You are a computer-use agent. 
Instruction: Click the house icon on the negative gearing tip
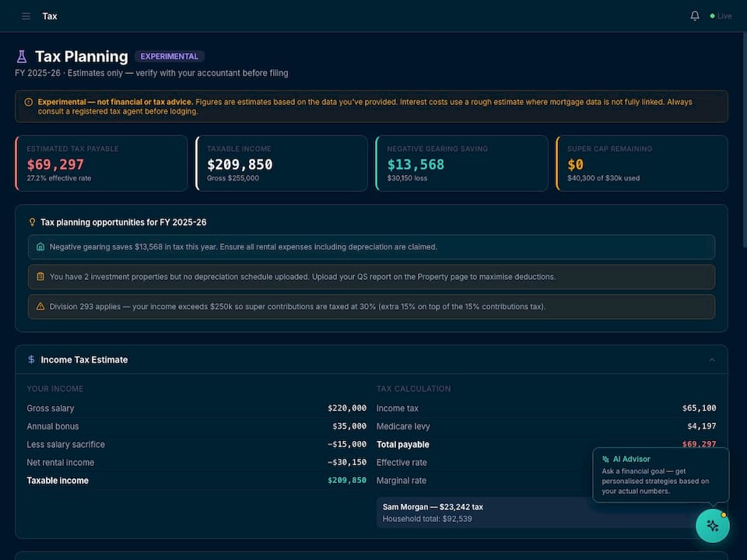pos(40,247)
